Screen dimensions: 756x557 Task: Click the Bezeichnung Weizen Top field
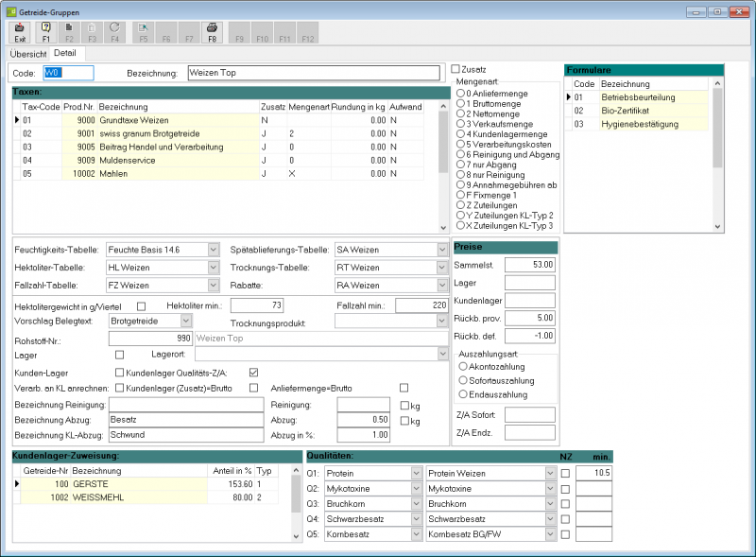[314, 73]
